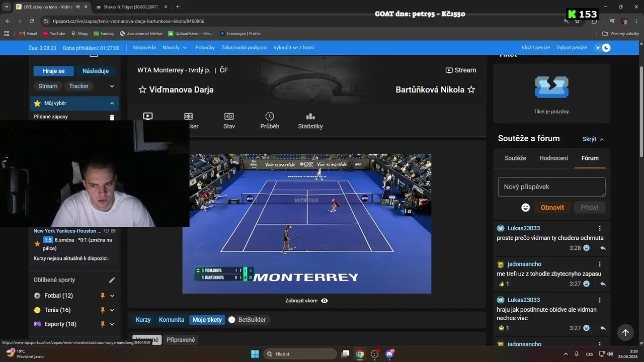
Task: Open the YouTube bookmark
Action: (x=54, y=34)
